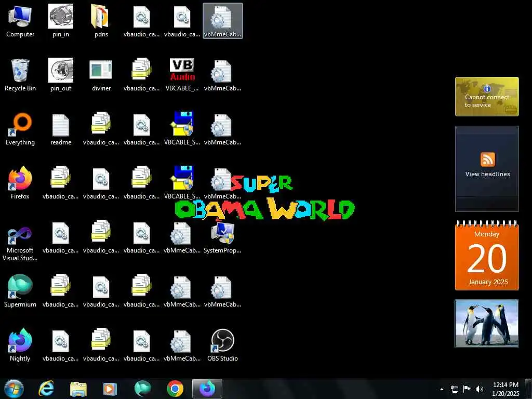The width and height of the screenshot is (532, 399).
Task: Select the diviner file icon
Action: pos(101,75)
